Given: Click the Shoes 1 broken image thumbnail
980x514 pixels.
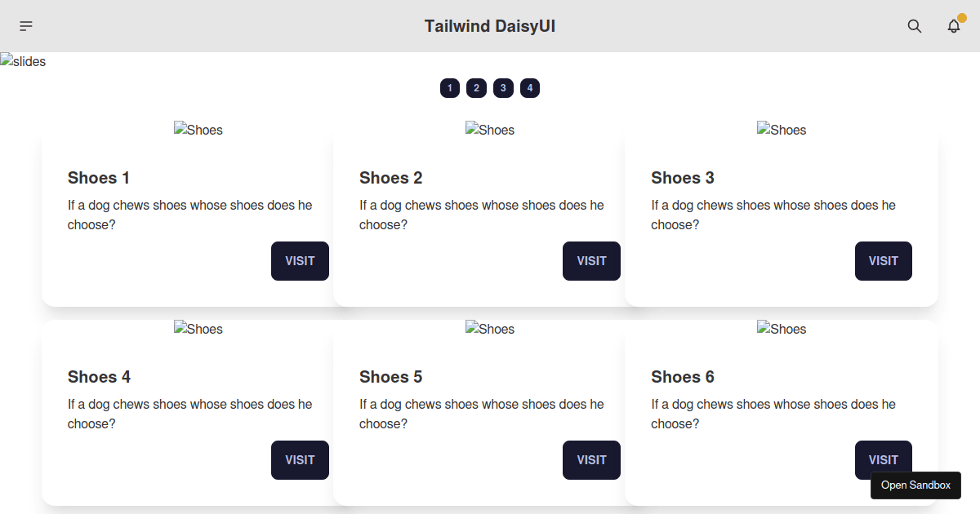Looking at the screenshot, I should pos(198,129).
